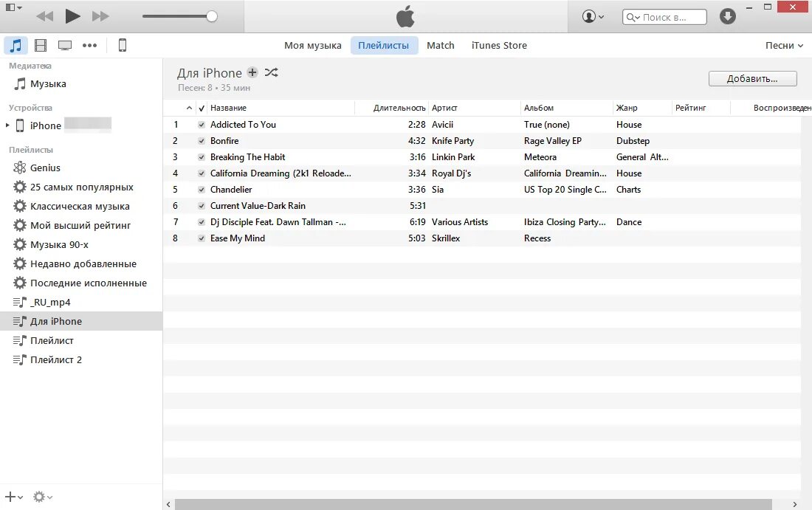Select iPhone in the devices list
Image resolution: width=812 pixels, height=510 pixels.
pos(46,125)
